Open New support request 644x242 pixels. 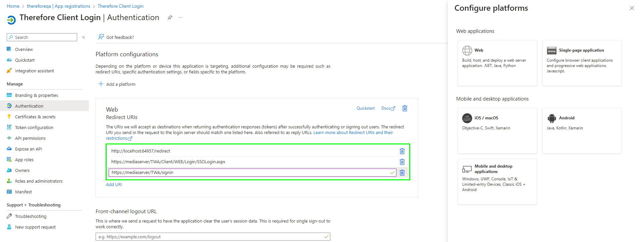click(x=35, y=227)
